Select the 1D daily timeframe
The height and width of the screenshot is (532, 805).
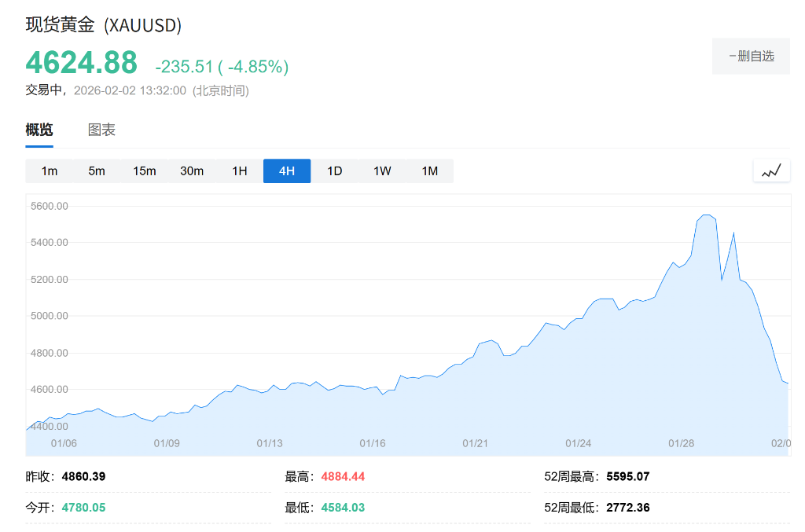pos(334,170)
